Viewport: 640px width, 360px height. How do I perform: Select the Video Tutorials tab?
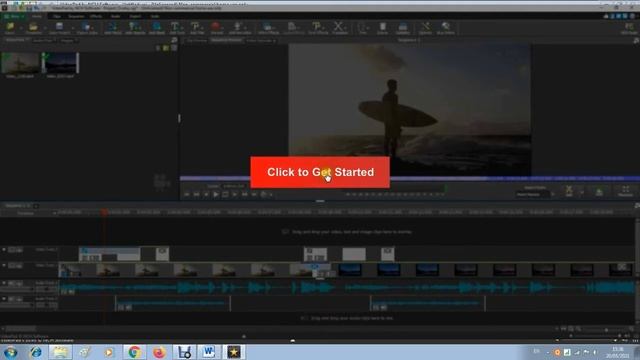click(260, 40)
